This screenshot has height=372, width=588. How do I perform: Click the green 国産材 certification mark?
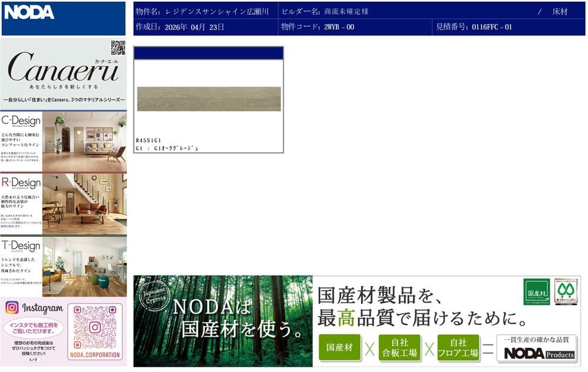click(x=537, y=291)
